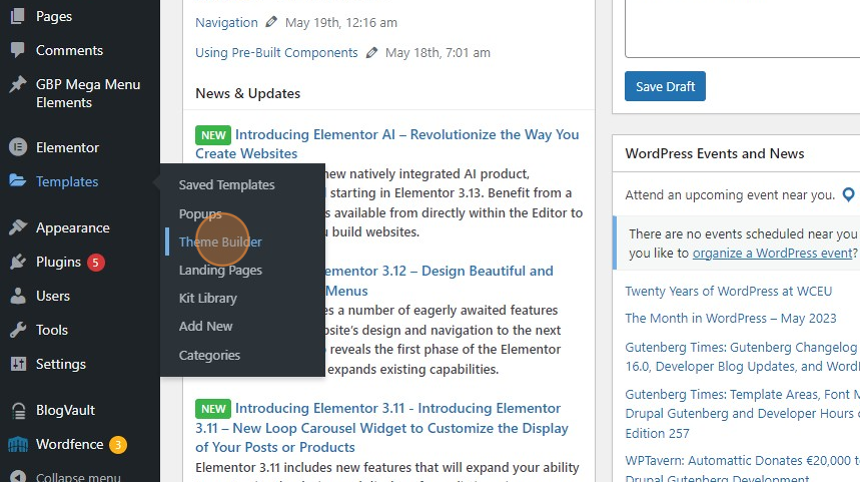Open Introducing Elementor 3.11 article link
860x482 pixels.
click(x=382, y=428)
